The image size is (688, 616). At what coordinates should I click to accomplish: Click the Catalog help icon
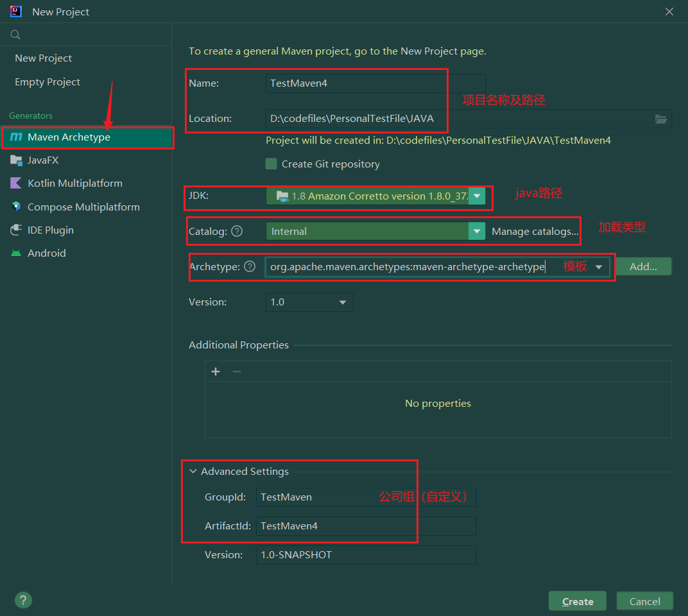point(237,231)
